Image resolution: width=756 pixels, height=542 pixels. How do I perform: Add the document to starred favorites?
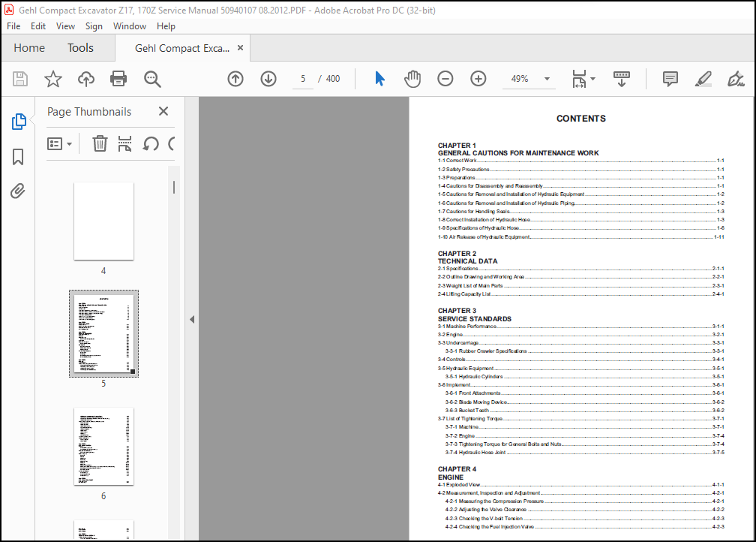pos(53,79)
